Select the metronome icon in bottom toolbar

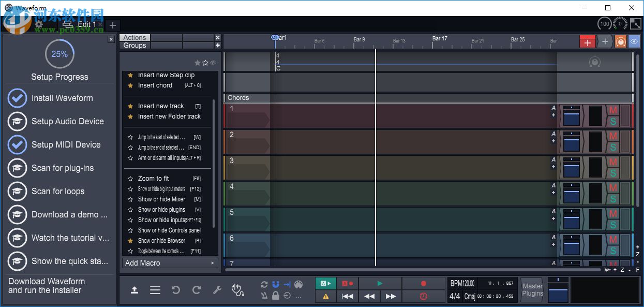coord(264,296)
